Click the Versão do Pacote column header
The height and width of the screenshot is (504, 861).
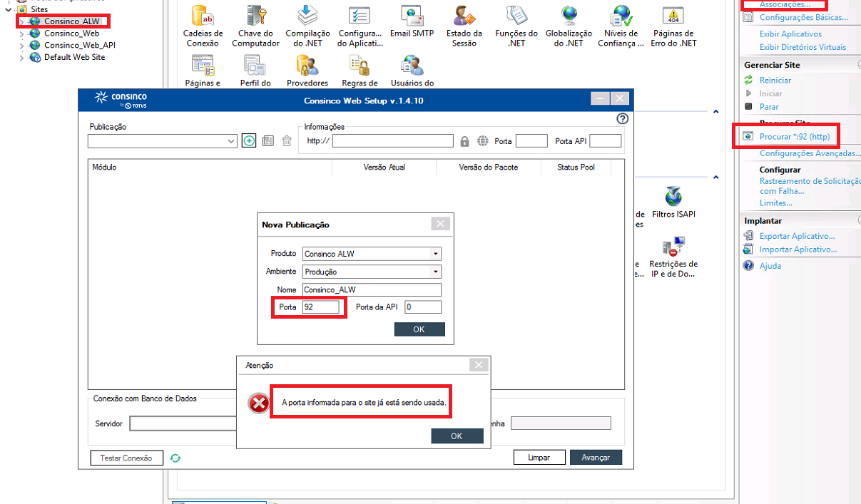(488, 167)
